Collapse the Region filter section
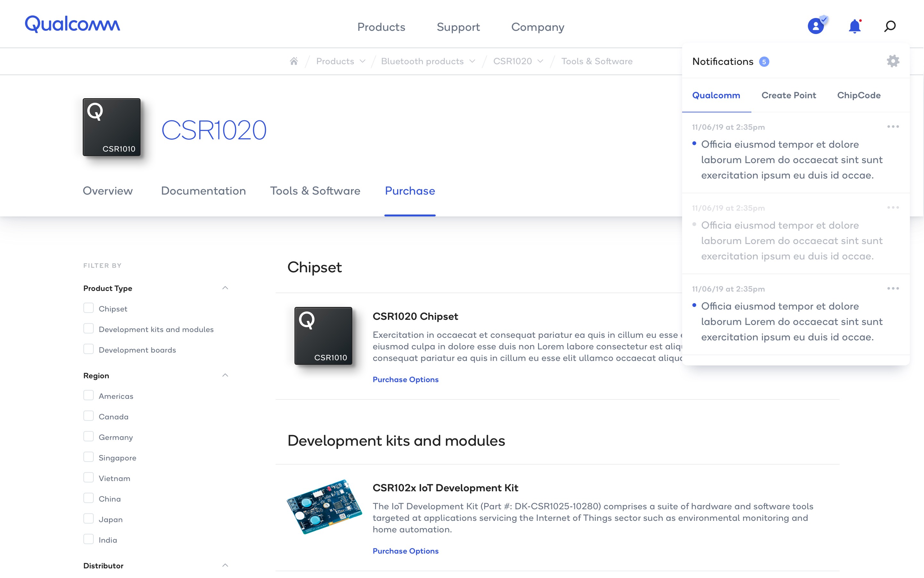924x578 pixels. click(x=225, y=375)
